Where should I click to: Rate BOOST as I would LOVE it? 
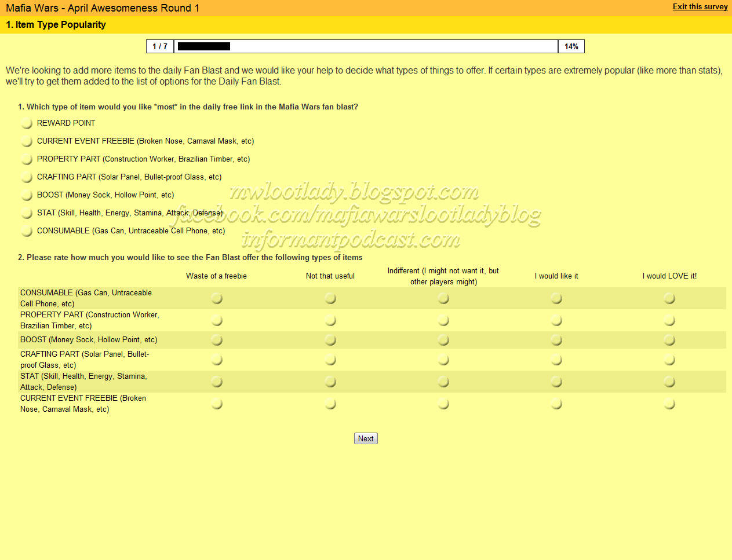tap(669, 340)
